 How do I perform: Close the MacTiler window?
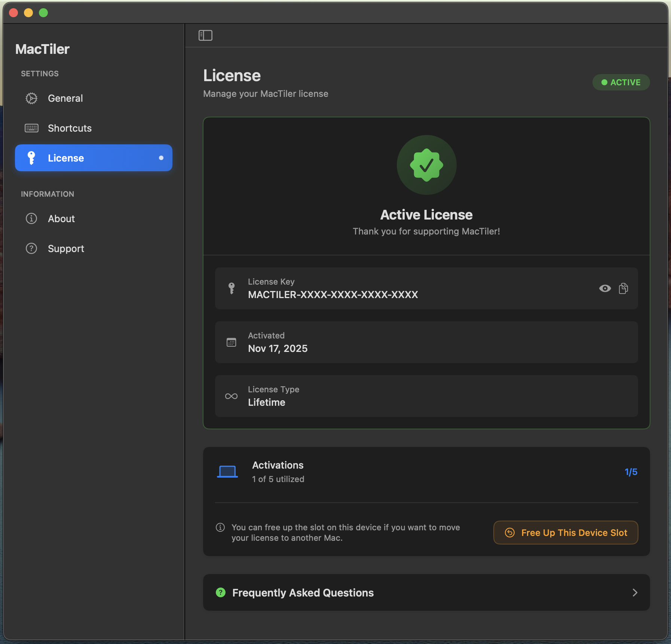pos(13,13)
